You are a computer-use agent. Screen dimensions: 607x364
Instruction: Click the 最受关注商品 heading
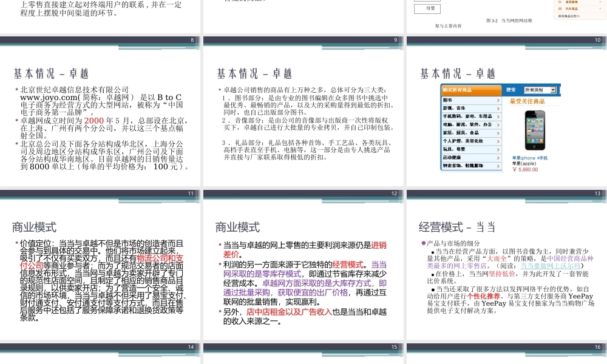tap(527, 102)
